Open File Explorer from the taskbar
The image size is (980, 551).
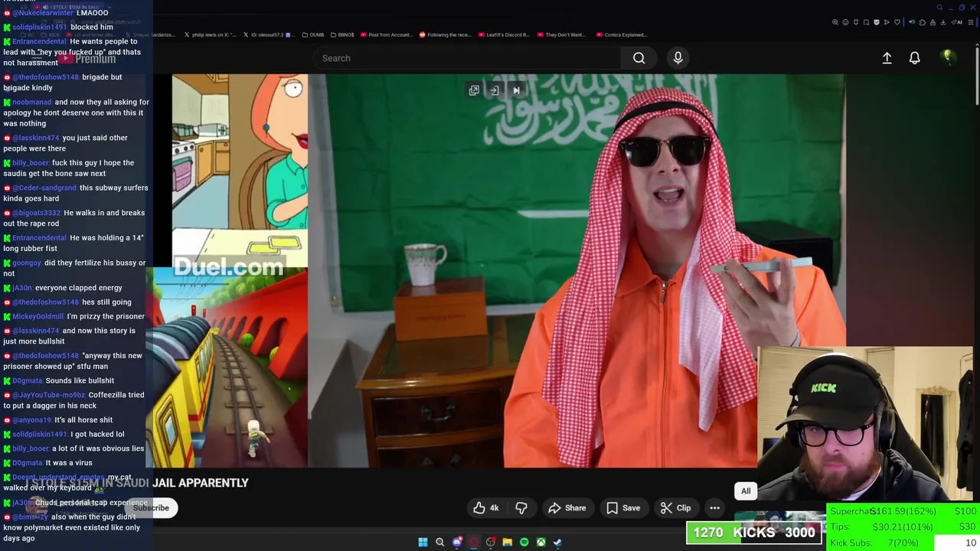tap(507, 543)
